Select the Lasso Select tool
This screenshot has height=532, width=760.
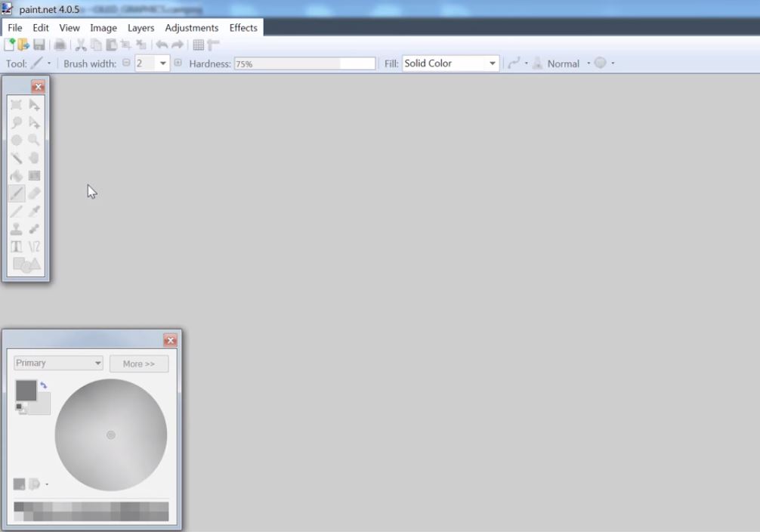tap(16, 122)
